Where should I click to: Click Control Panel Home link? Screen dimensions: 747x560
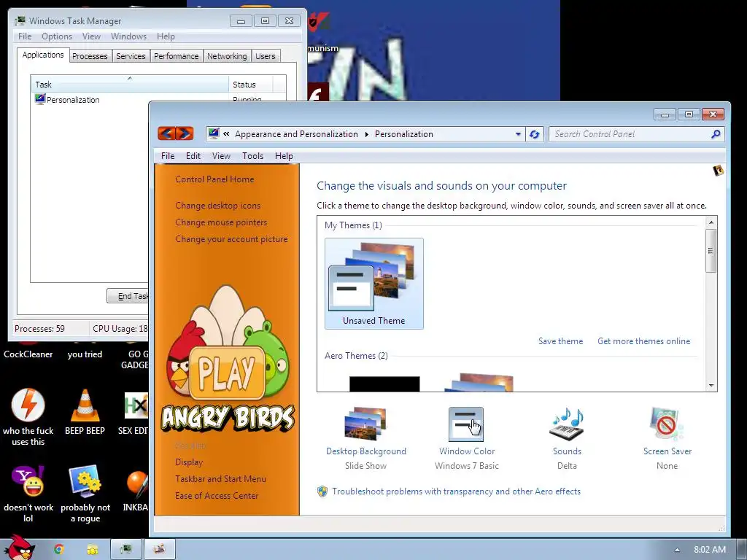(x=214, y=179)
